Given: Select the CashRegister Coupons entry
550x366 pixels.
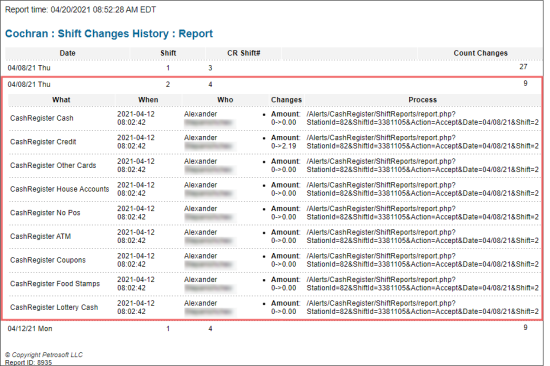Looking at the screenshot, I should [48, 260].
